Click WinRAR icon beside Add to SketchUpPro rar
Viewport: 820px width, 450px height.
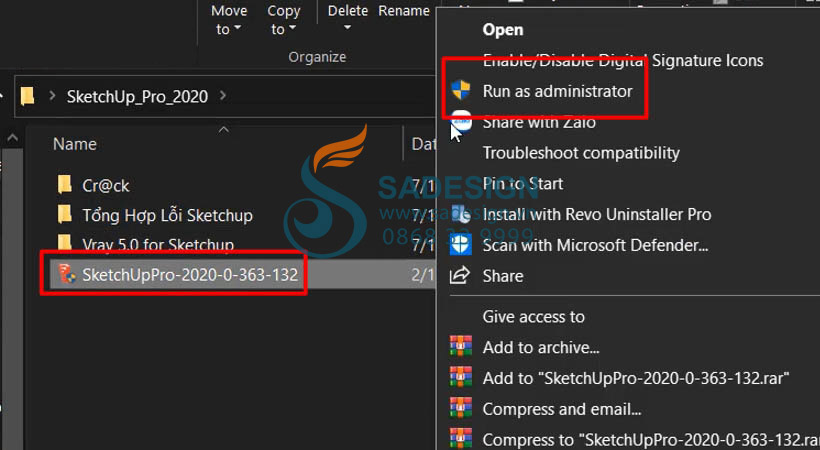coord(461,377)
